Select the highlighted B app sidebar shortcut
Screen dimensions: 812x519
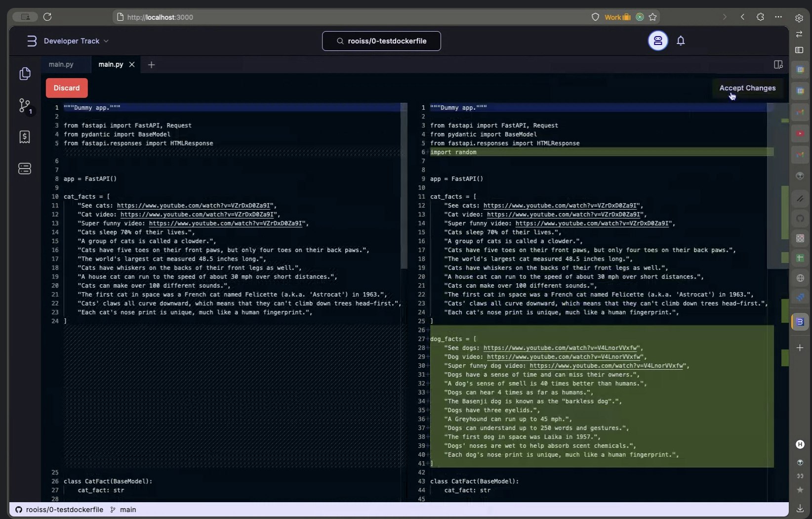click(x=800, y=322)
